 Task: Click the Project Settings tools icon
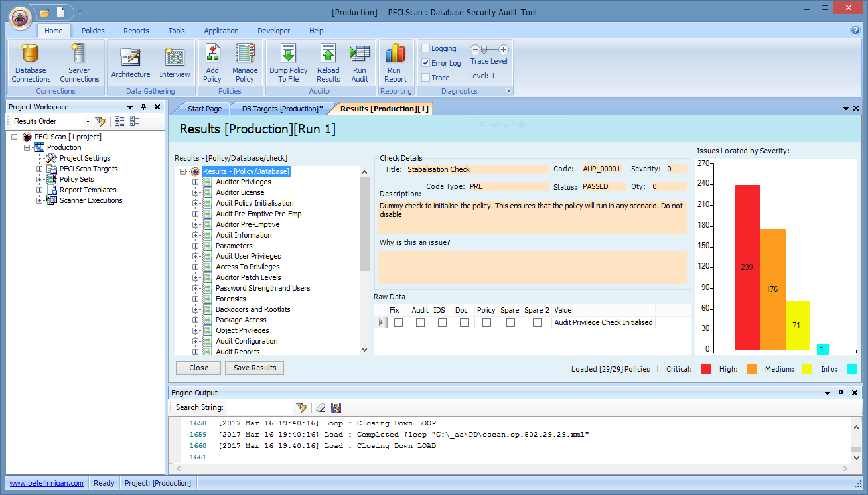[52, 158]
